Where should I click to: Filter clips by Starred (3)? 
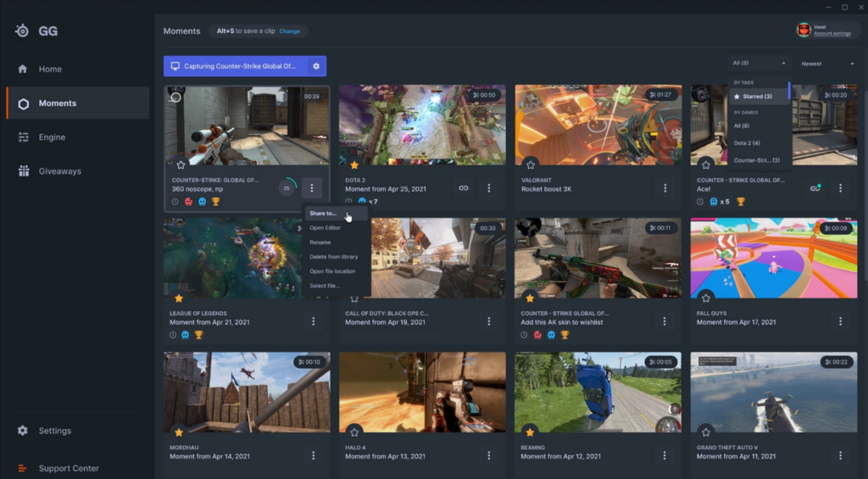click(x=757, y=97)
